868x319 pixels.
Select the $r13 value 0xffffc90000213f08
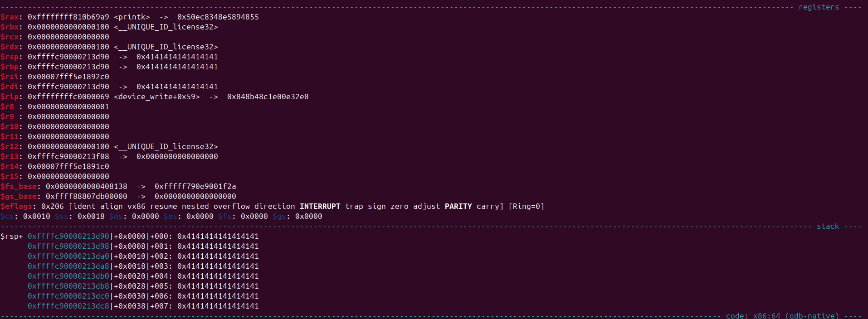click(x=68, y=156)
